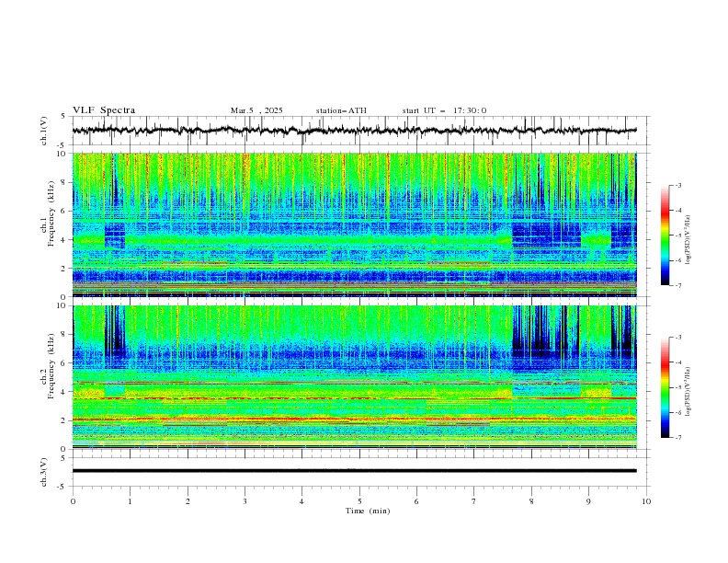Click the "-3" label on ch.2 colorbar

678,338
